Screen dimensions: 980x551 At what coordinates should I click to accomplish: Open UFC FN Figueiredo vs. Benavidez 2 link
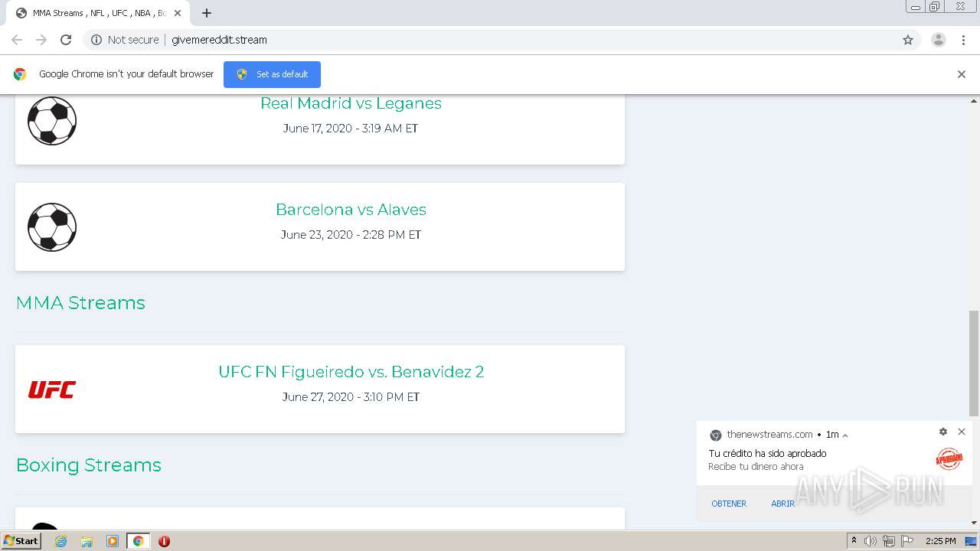point(351,372)
